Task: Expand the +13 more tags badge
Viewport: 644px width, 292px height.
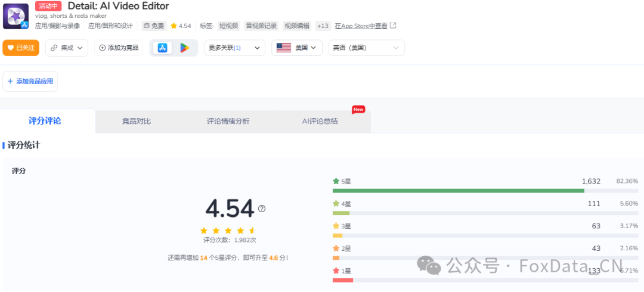Action: pos(323,26)
